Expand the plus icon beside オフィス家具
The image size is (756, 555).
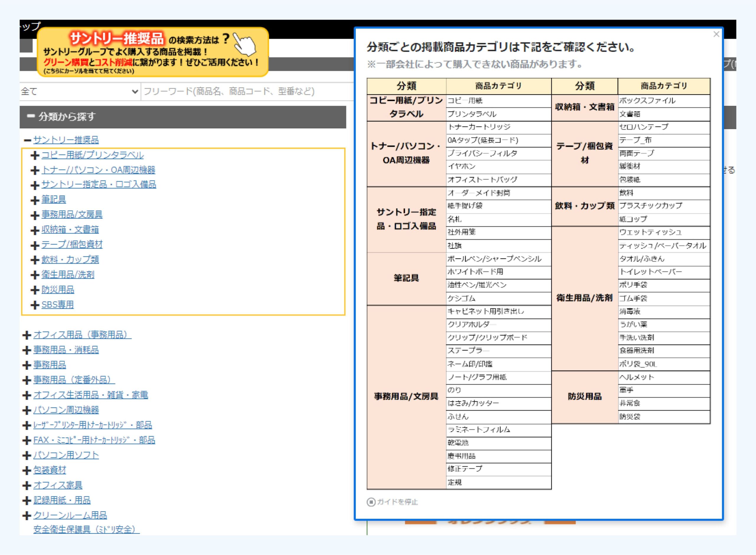[27, 486]
